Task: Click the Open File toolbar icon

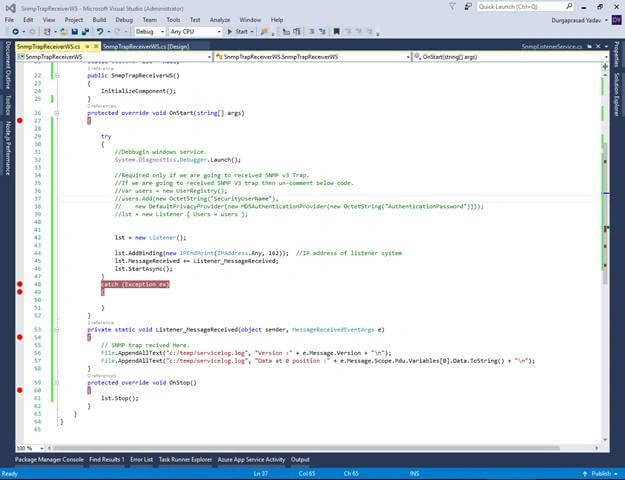Action: [63, 31]
